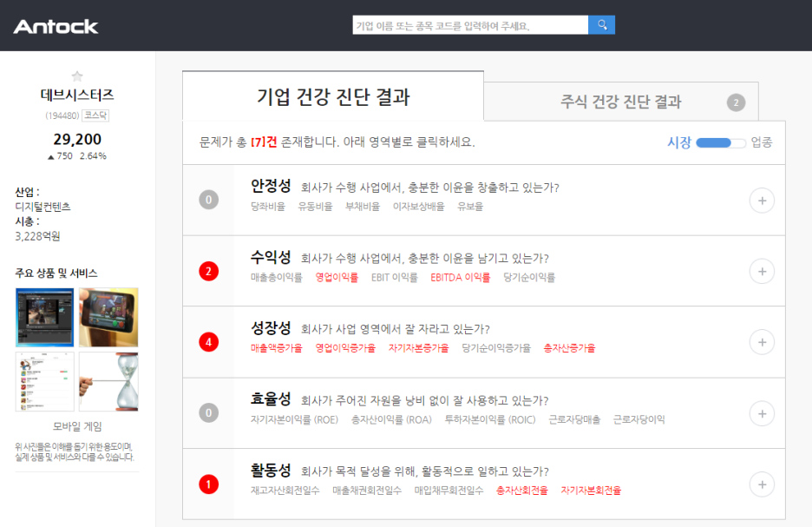
Task: Toggle the 시장/업종 comparison switch
Action: coord(721,143)
